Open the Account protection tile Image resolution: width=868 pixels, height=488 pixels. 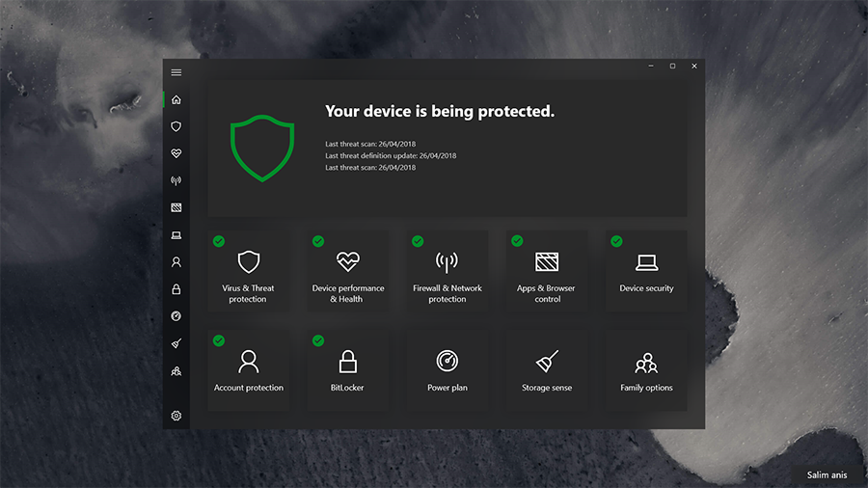pos(248,370)
